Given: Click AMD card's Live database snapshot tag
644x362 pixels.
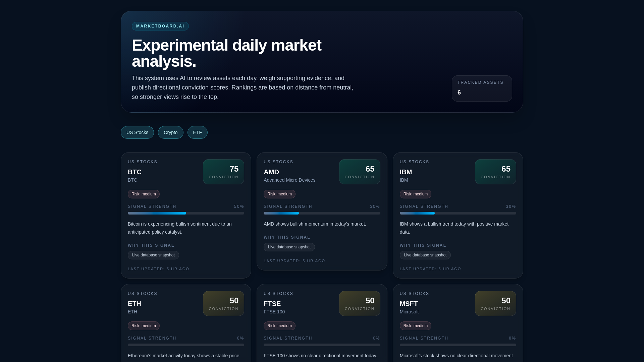Looking at the screenshot, I should 289,247.
